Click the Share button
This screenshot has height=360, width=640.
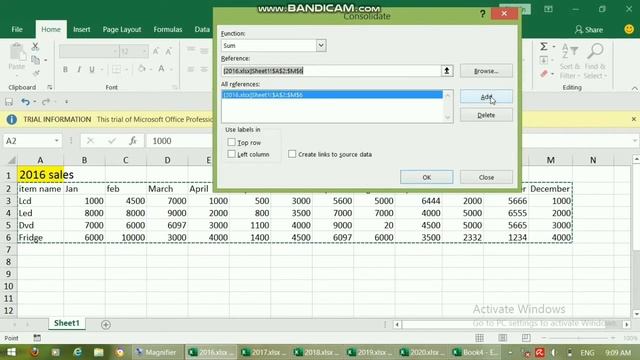tap(589, 29)
